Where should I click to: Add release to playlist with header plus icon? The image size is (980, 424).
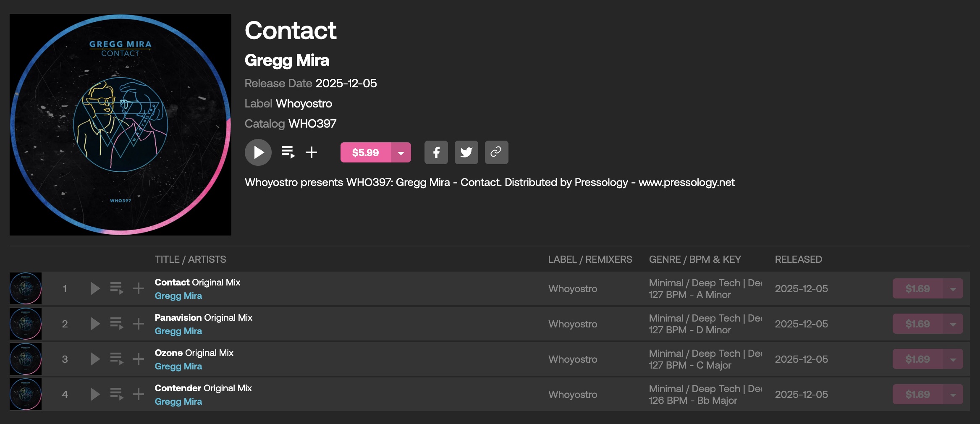(x=311, y=152)
